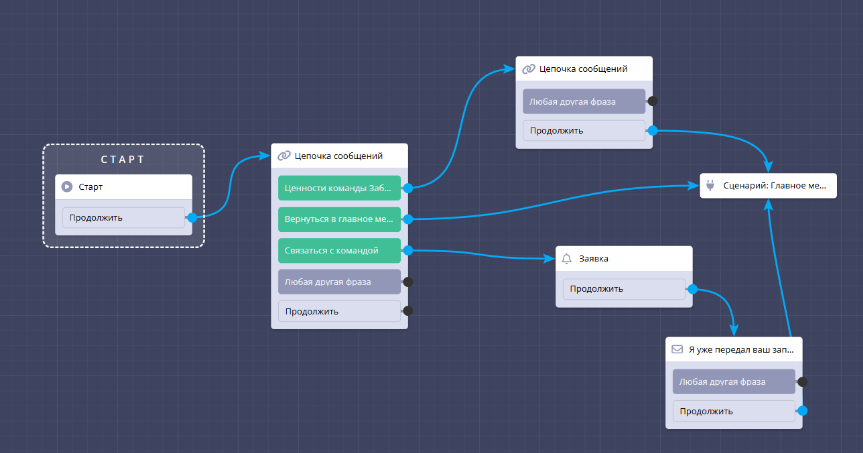Image resolution: width=863 pixels, height=453 pixels.
Task: Open the 'Сценарий: Главное ме...' node title
Action: [x=773, y=185]
